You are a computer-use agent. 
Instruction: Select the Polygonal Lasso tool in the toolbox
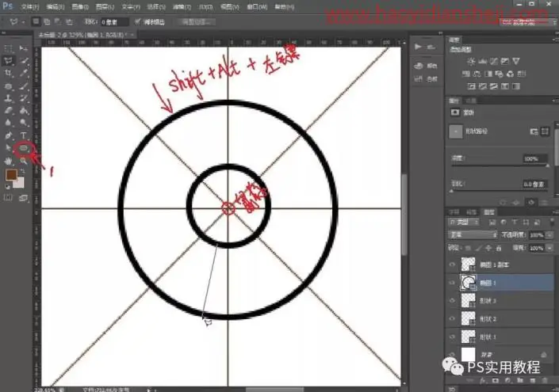point(9,60)
